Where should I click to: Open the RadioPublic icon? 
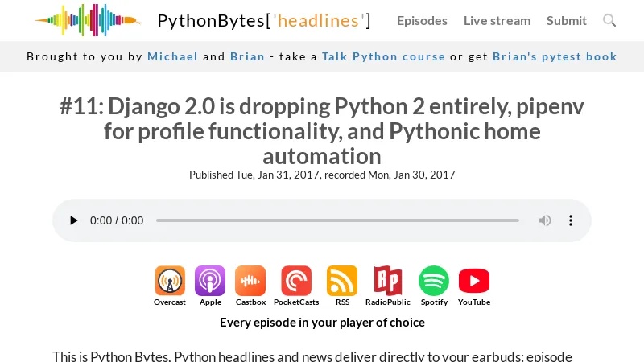(x=387, y=281)
